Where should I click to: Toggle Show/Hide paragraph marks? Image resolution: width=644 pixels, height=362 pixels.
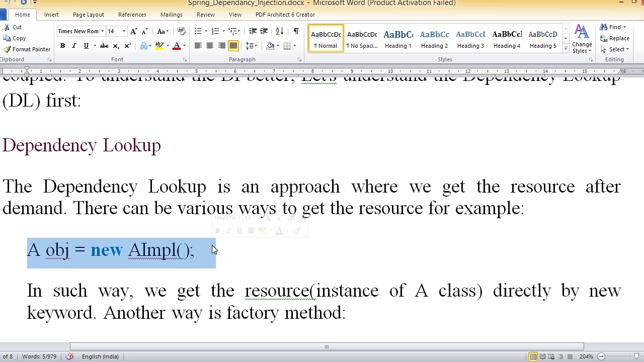point(296,31)
